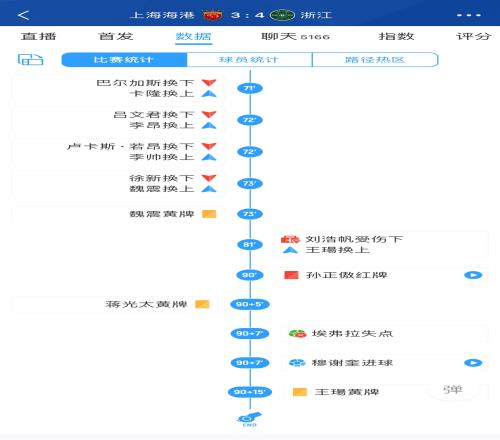Tap the yellow card icon for 魏震
This screenshot has height=440, width=500.
209,214
